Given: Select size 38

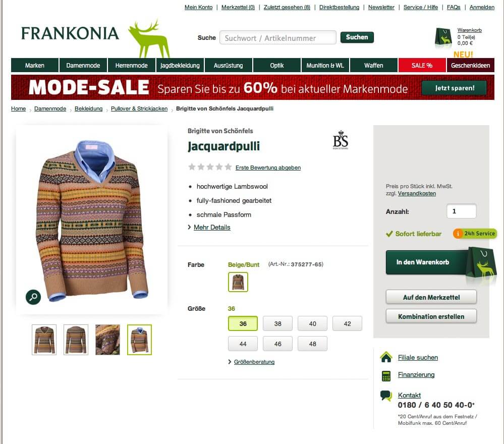Looking at the screenshot, I should click(277, 323).
